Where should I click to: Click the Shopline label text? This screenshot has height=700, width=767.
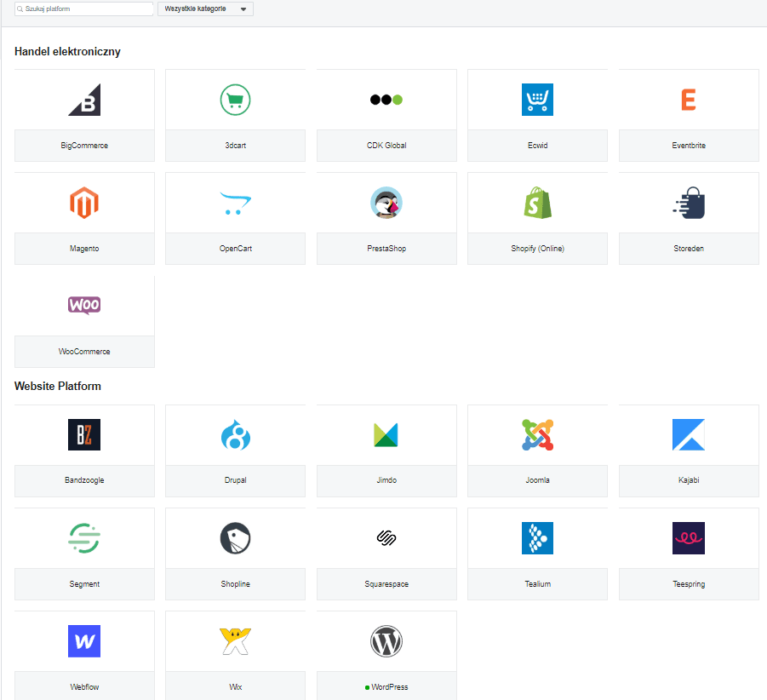click(235, 584)
